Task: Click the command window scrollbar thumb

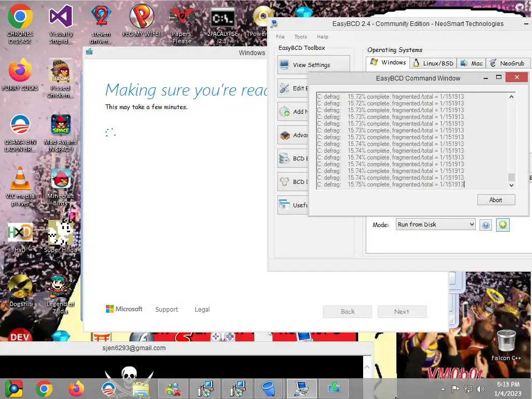Action: tap(511, 177)
